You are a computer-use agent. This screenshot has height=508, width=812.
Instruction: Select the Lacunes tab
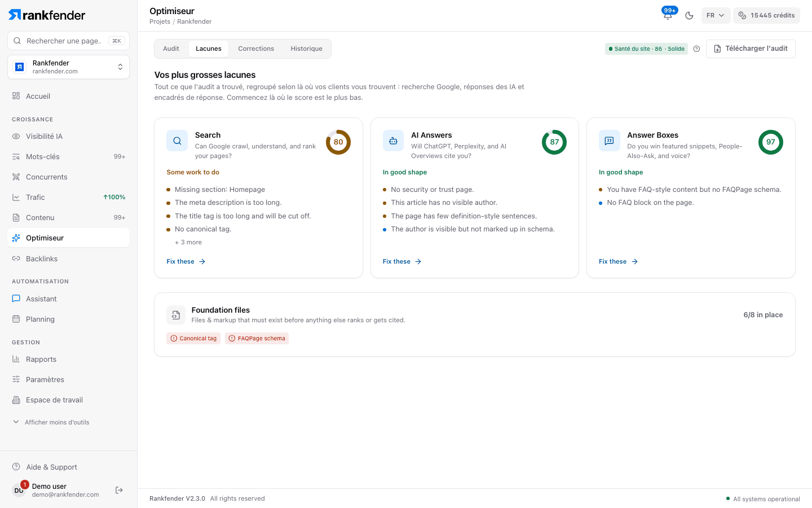tap(209, 49)
